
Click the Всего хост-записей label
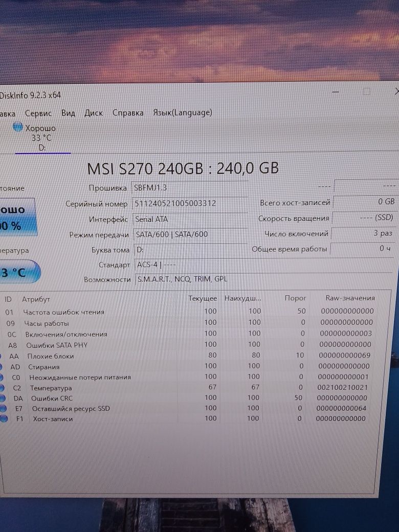click(x=295, y=203)
